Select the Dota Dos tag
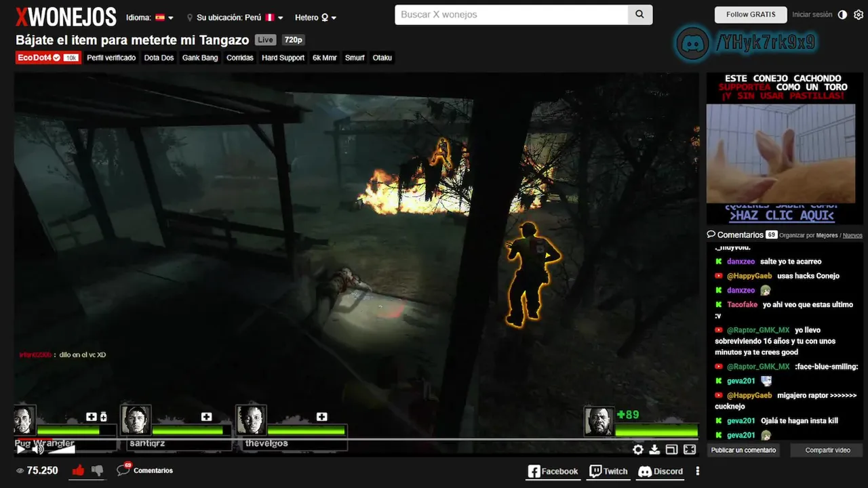Screen dimensions: 868x488 point(159,58)
